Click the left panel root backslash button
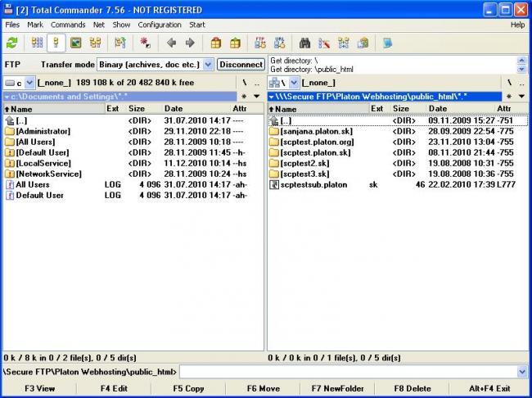The width and height of the screenshot is (532, 398). click(245, 83)
